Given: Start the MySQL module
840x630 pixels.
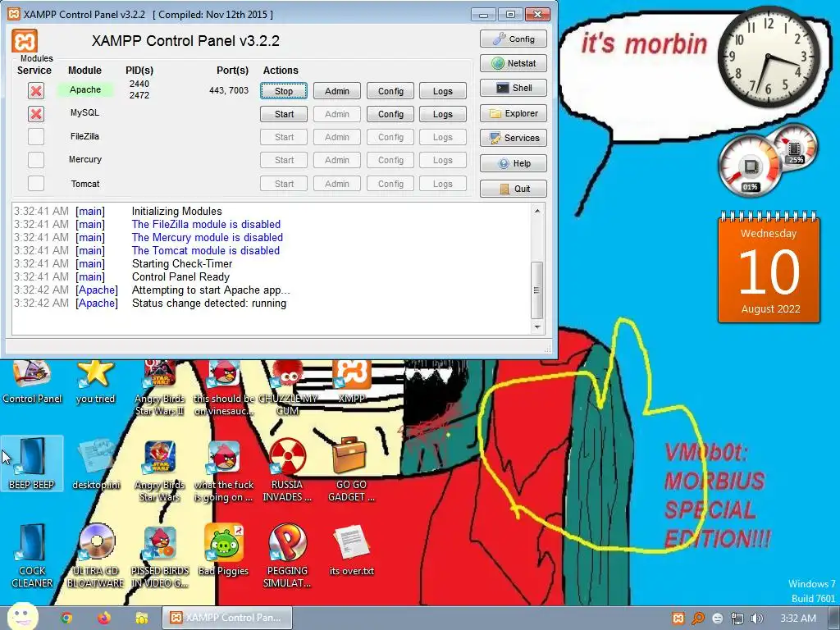Looking at the screenshot, I should (284, 114).
